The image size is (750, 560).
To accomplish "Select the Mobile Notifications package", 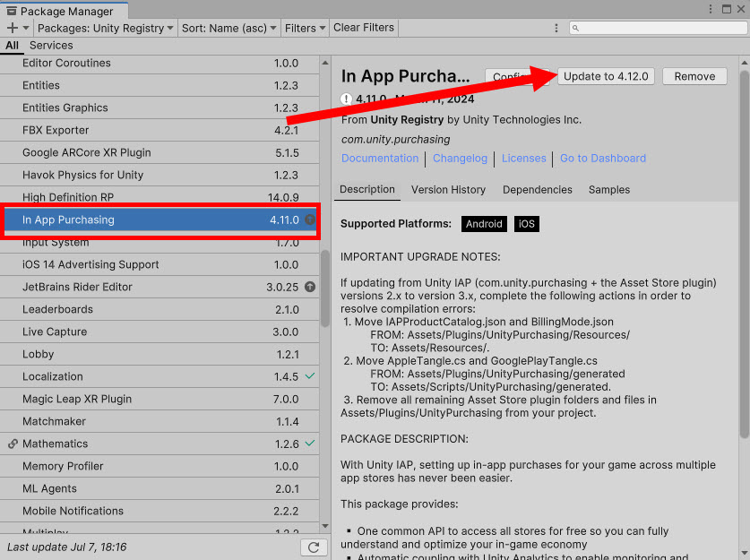I will pyautogui.click(x=159, y=512).
